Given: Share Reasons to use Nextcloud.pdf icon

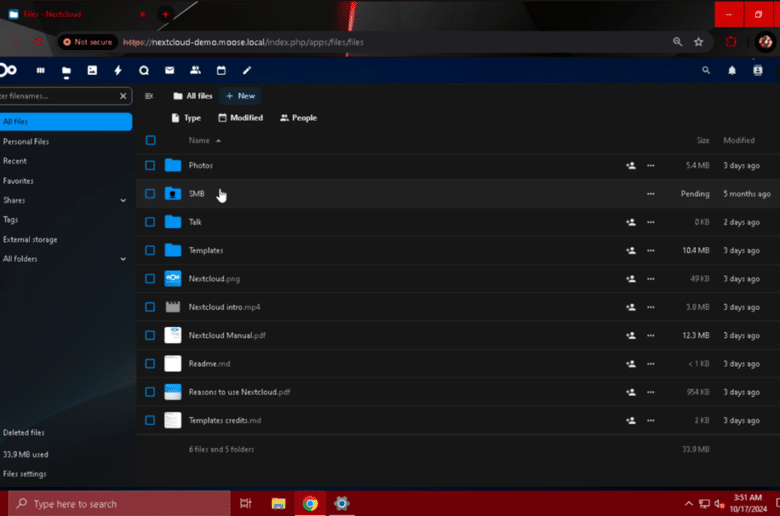Looking at the screenshot, I should coord(631,393).
